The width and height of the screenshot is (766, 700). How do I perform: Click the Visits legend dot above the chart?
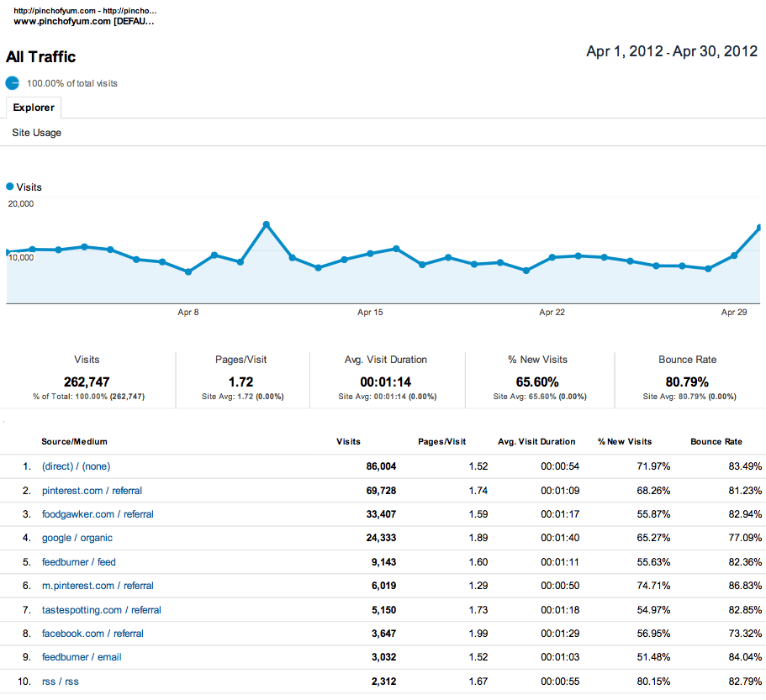click(x=9, y=187)
